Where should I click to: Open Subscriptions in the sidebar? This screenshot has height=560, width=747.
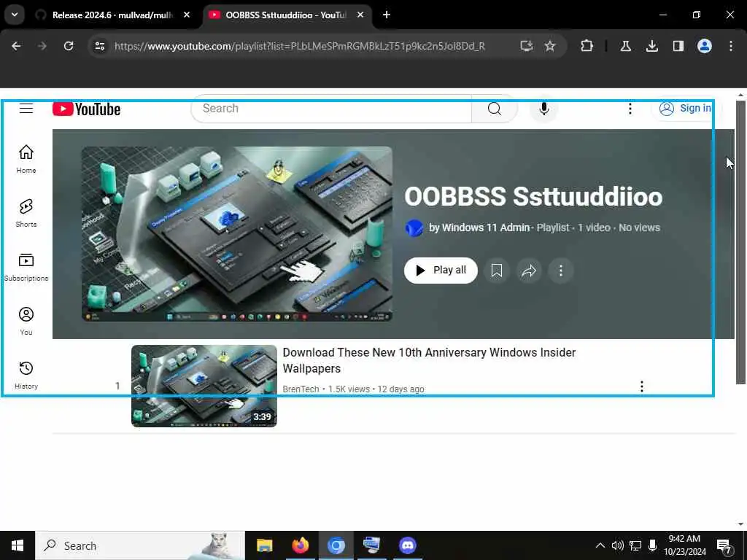pos(26,267)
